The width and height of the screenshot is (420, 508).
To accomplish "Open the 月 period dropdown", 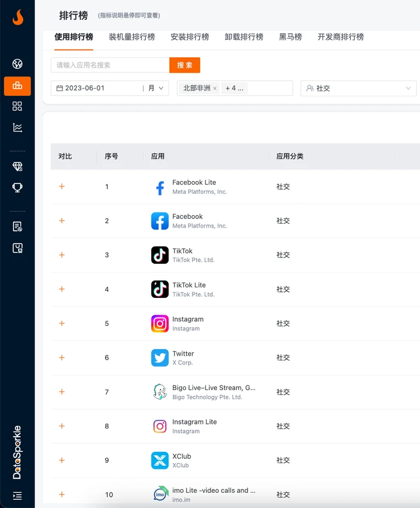I will click(x=156, y=88).
